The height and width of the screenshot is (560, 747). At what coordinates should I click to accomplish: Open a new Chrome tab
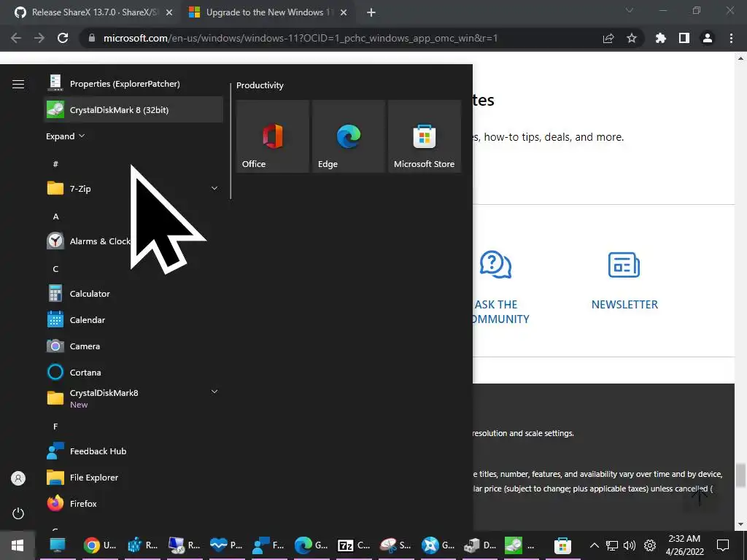click(x=371, y=12)
